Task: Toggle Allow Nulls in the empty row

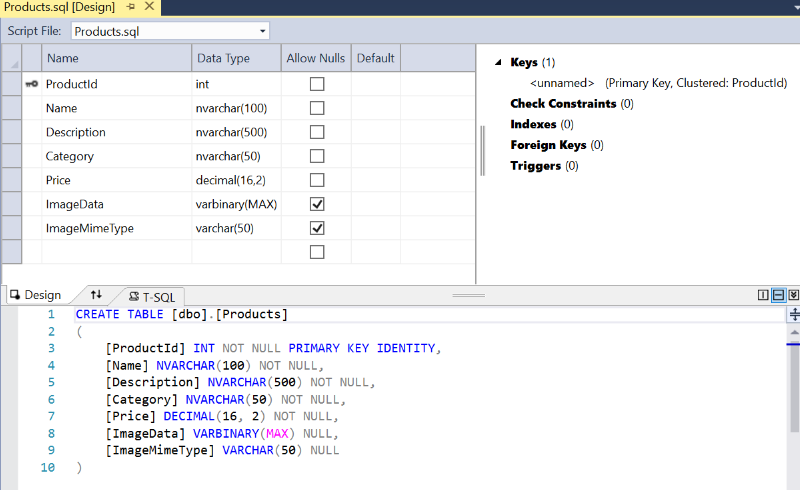Action: point(317,252)
